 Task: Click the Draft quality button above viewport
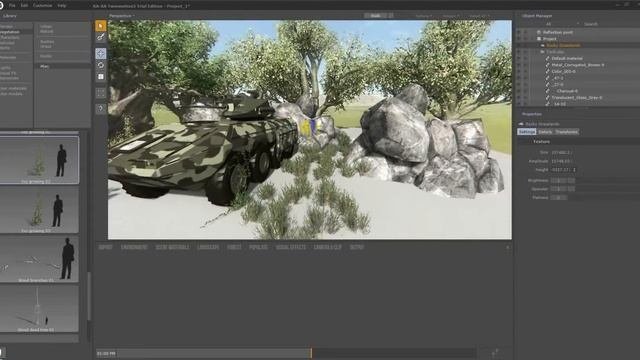(x=376, y=16)
